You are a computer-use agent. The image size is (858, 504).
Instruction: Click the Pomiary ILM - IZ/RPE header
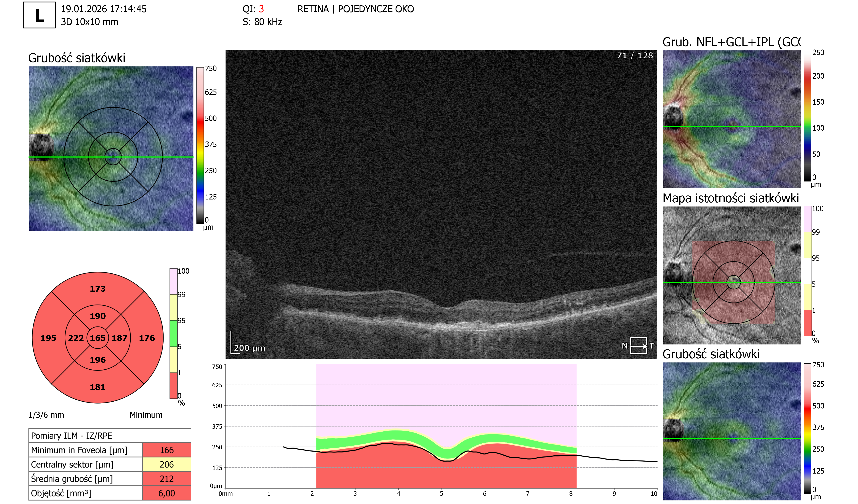pyautogui.click(x=110, y=436)
